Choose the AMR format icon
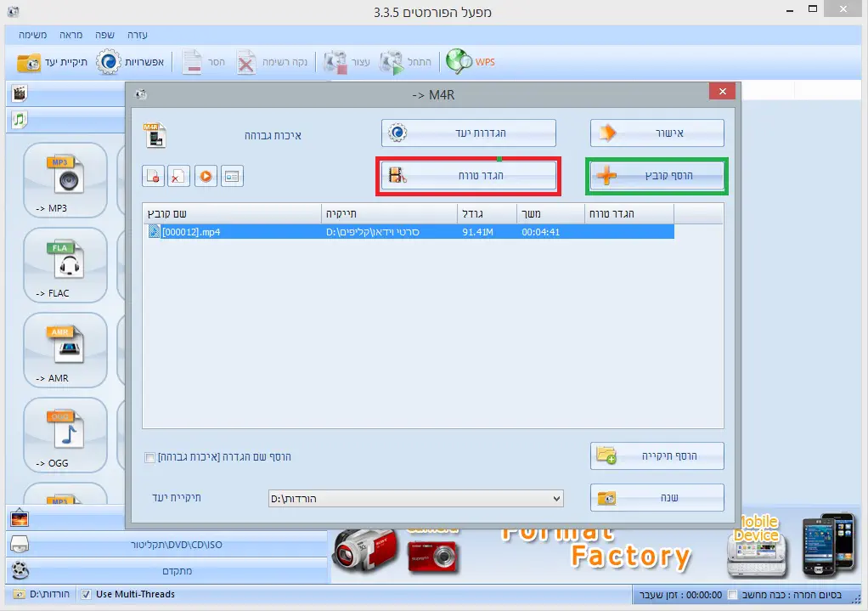Image resolution: width=868 pixels, height=611 pixels. coord(65,347)
